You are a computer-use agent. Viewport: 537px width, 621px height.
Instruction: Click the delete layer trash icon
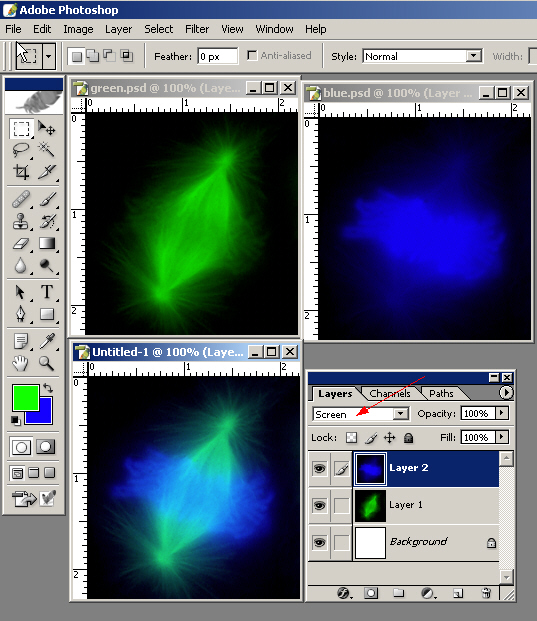[x=486, y=593]
